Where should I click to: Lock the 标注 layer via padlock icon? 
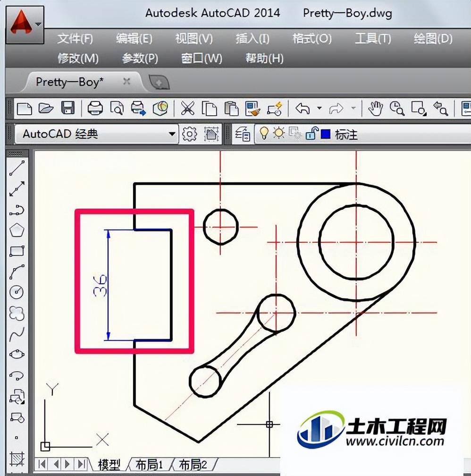click(x=309, y=134)
